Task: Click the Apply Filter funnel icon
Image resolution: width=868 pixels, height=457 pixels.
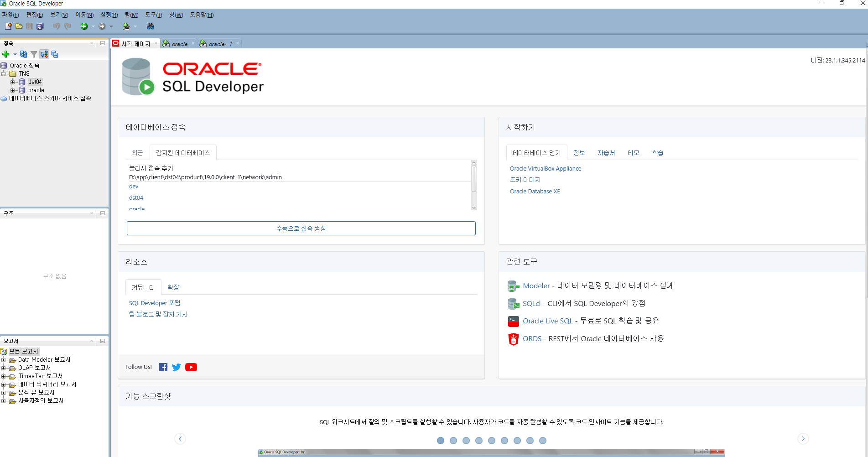Action: coord(34,54)
